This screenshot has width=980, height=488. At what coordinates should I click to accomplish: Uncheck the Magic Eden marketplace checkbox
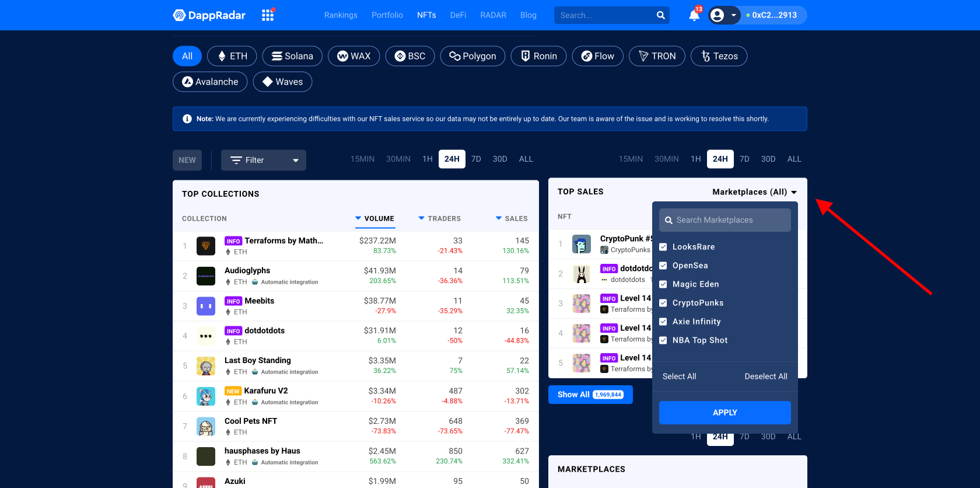(663, 284)
